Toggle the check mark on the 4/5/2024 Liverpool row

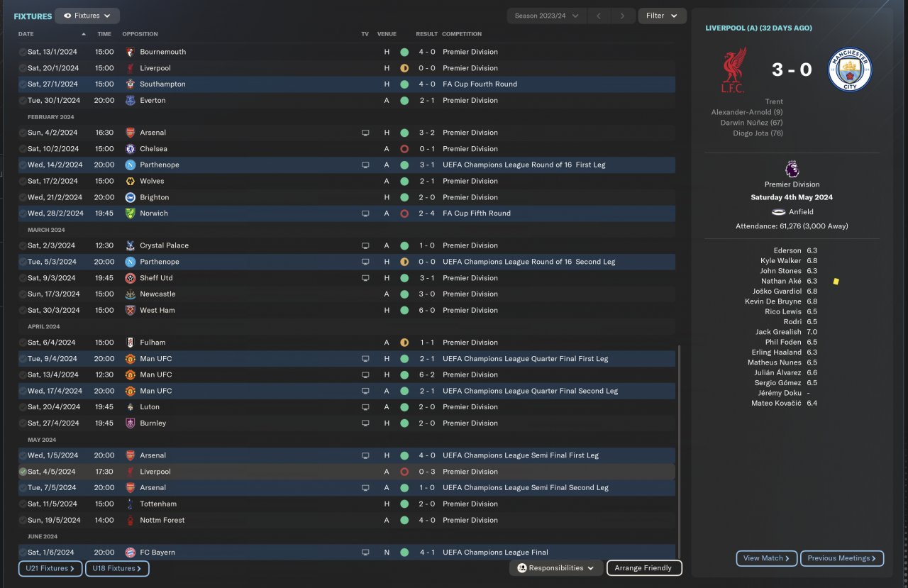tap(23, 472)
